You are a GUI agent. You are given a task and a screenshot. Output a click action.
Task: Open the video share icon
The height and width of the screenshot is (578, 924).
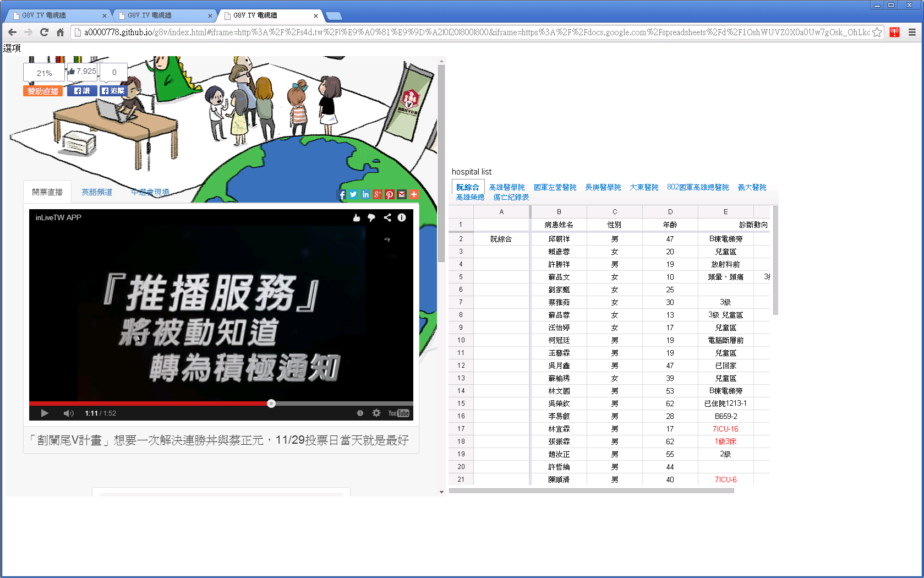(x=387, y=217)
